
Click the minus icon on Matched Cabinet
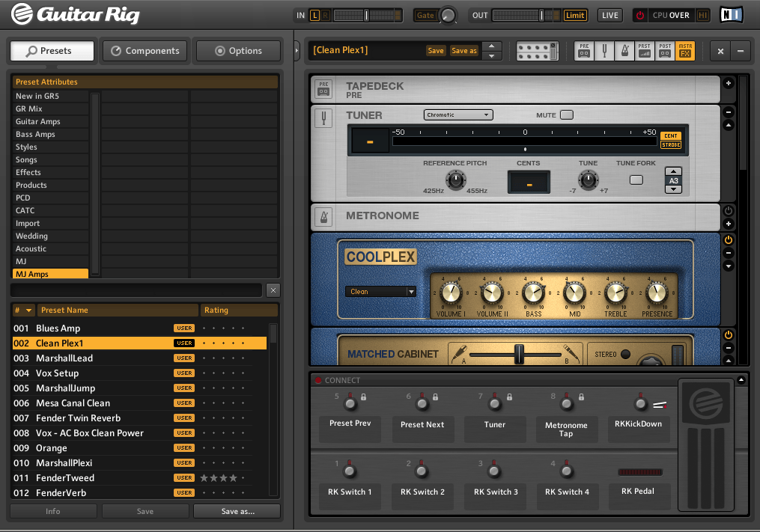coord(728,348)
